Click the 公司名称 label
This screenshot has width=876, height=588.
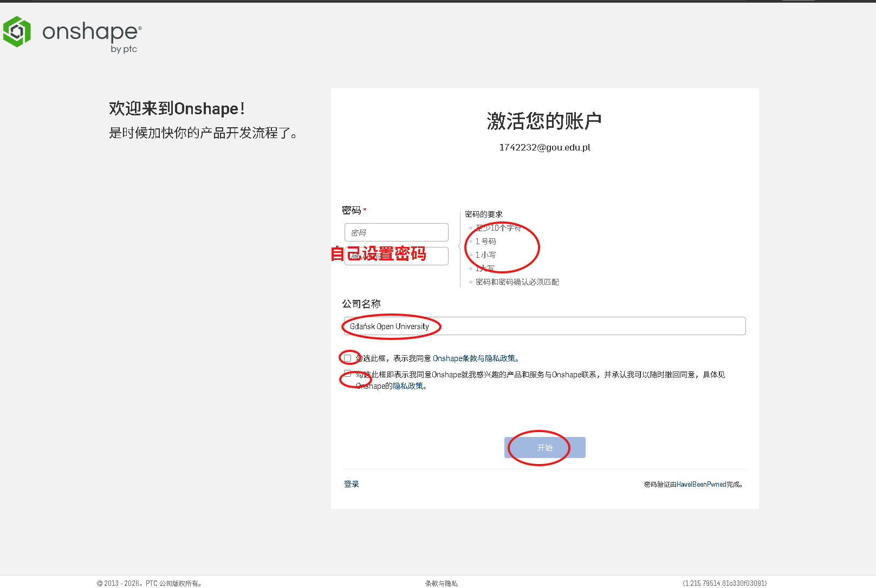point(361,304)
